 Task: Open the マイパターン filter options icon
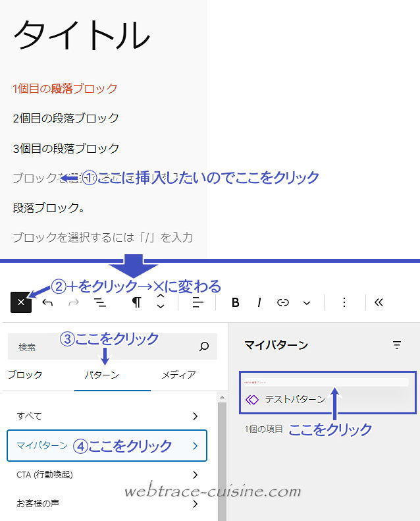[397, 345]
